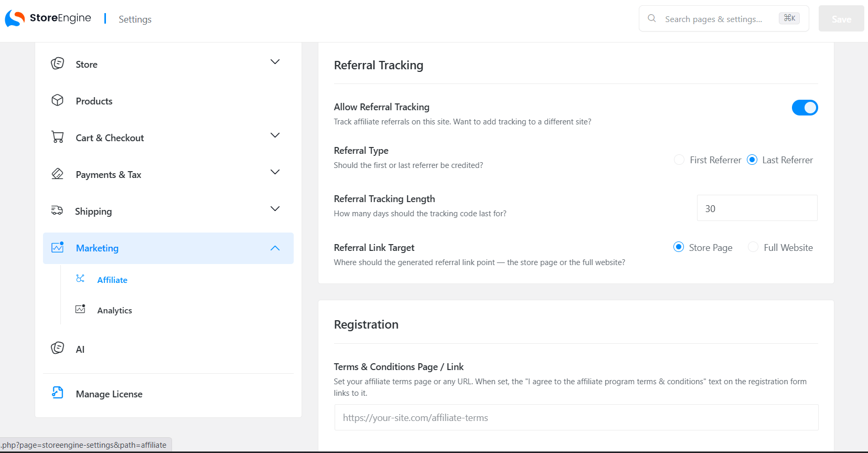Image resolution: width=868 pixels, height=453 pixels.
Task: Click the Referral Tracking Length input
Action: [x=757, y=208]
